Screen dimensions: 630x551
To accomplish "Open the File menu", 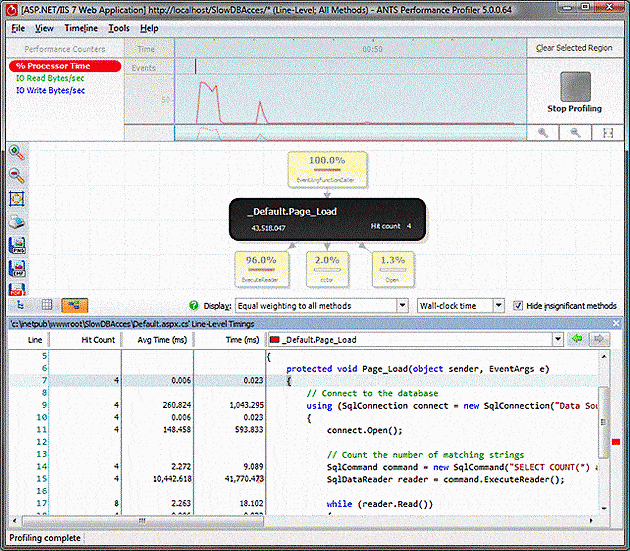I will pos(18,28).
